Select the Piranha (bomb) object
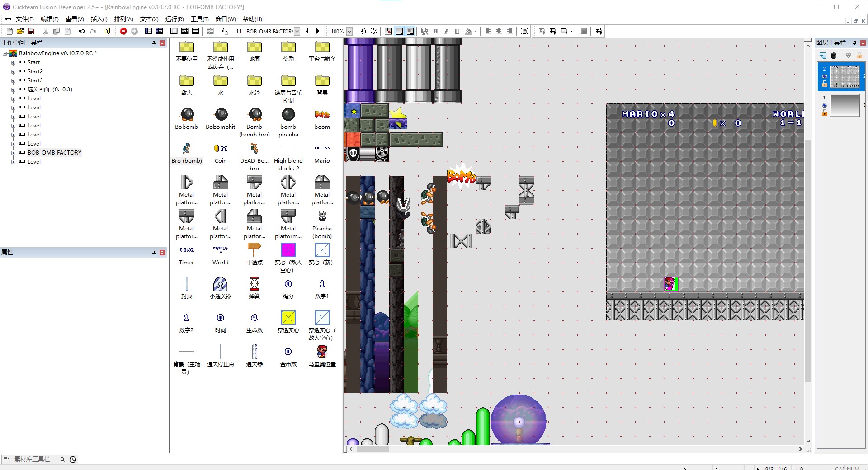The height and width of the screenshot is (470, 868). tap(322, 225)
